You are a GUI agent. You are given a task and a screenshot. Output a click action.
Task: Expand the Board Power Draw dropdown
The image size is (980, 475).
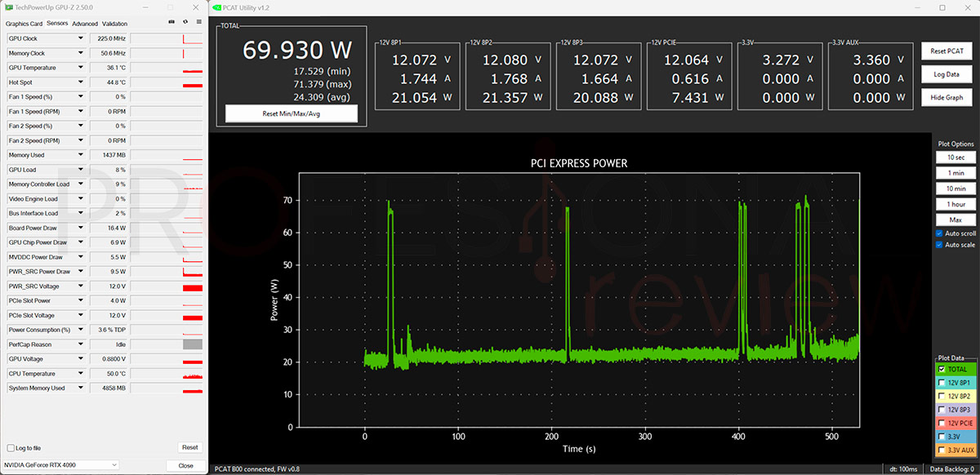coord(80,228)
